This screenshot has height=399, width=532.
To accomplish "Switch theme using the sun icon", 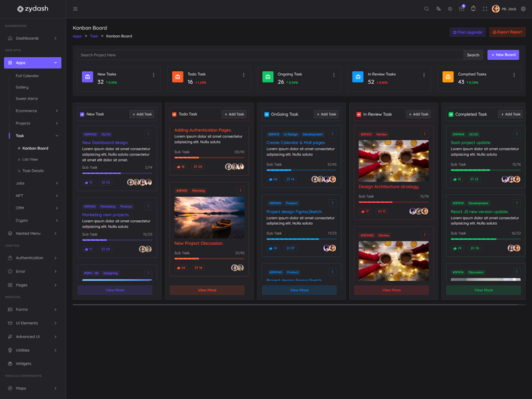I will (x=450, y=9).
